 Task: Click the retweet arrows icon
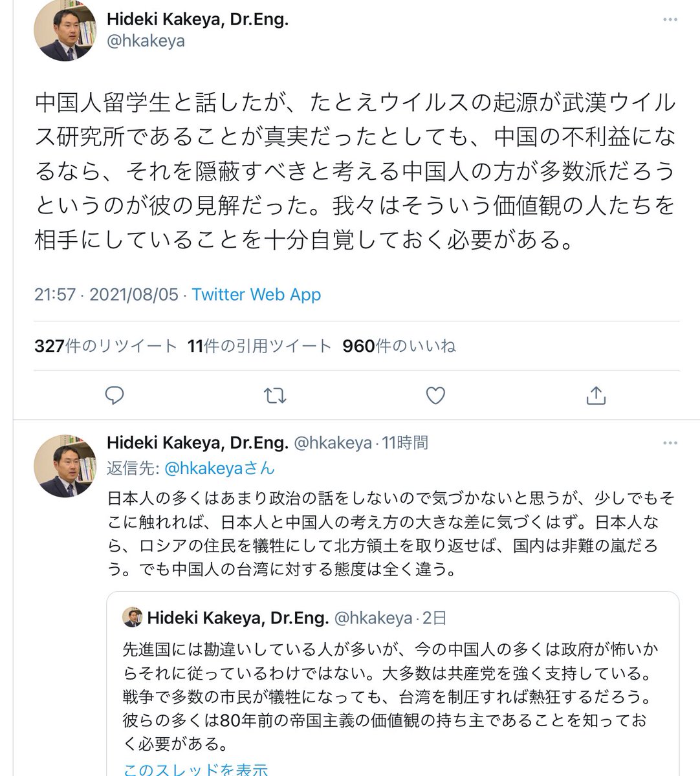click(275, 395)
